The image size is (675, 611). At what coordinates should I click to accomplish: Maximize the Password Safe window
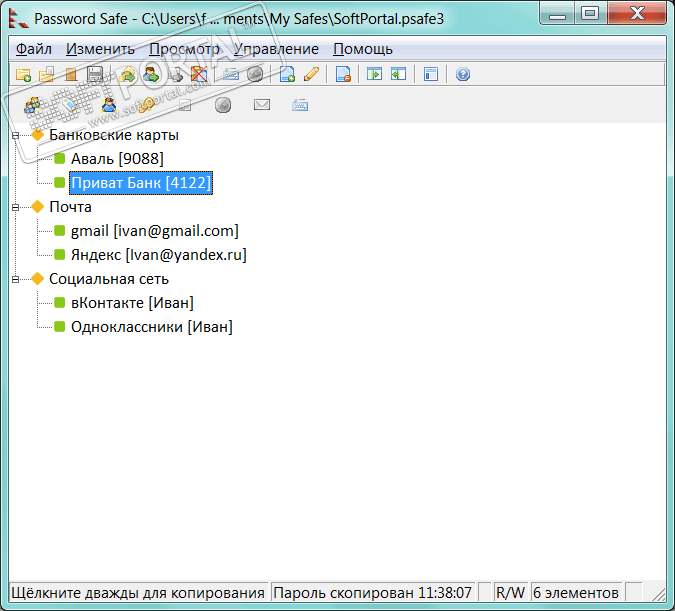coord(590,13)
